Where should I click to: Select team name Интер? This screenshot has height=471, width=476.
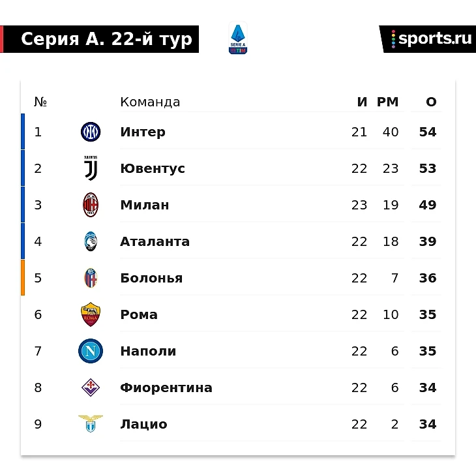[143, 132]
